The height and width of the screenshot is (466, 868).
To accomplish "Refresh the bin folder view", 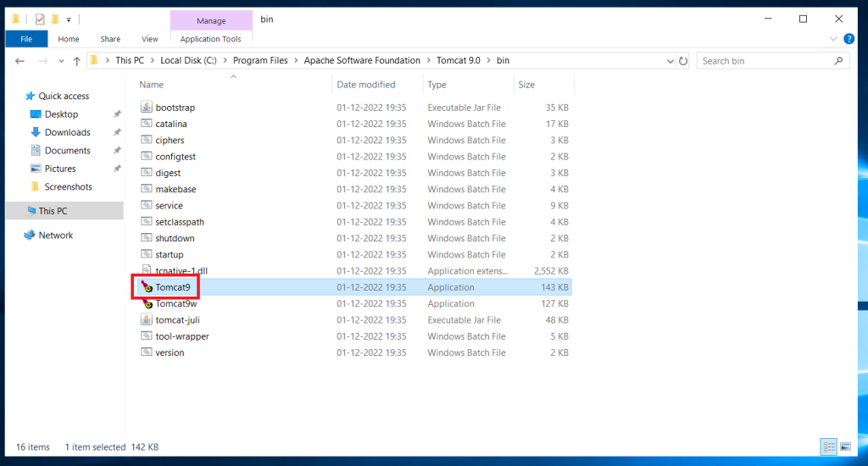I will pos(683,61).
